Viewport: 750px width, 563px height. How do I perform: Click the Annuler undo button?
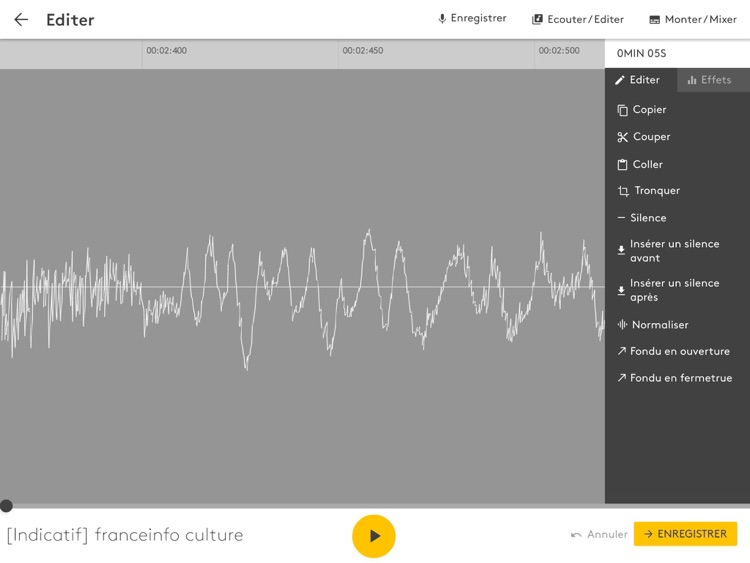pos(599,534)
